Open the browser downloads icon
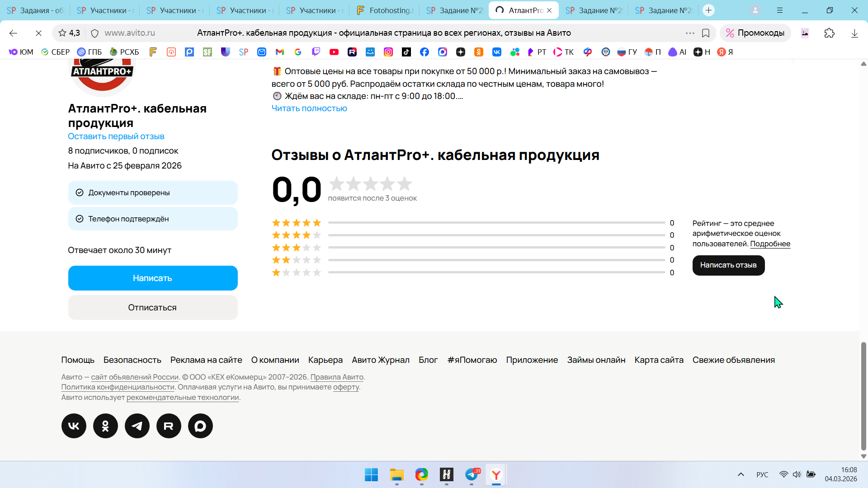 pyautogui.click(x=854, y=33)
